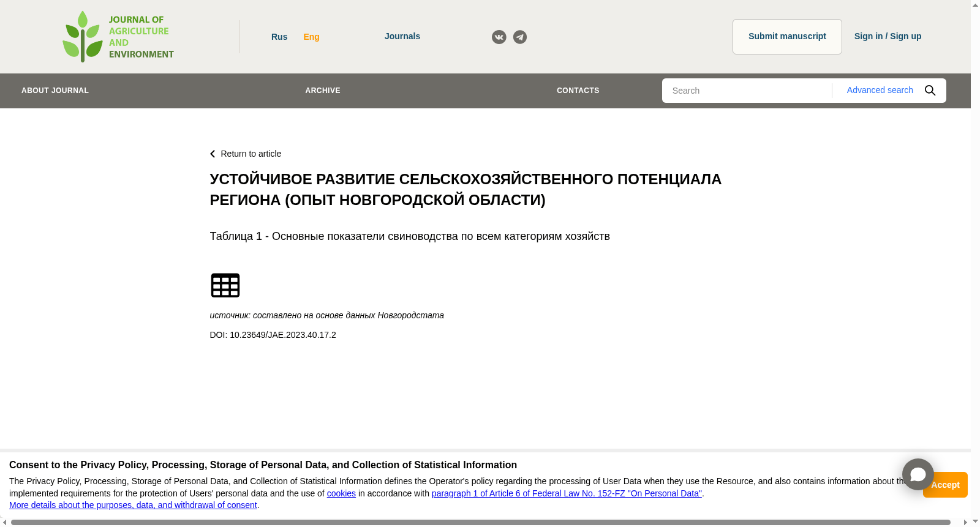This screenshot has height=527, width=980.
Task: Click the источник Новгородстата note
Action: point(326,315)
